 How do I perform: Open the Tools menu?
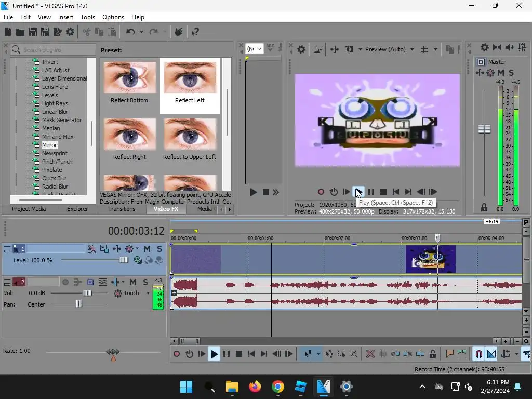(x=87, y=17)
